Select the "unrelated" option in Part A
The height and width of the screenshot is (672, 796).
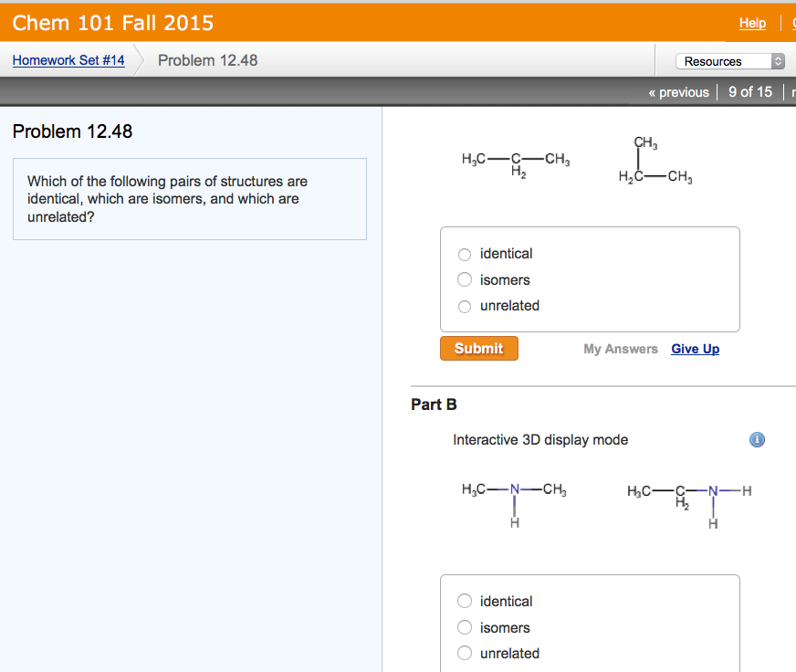pyautogui.click(x=465, y=306)
